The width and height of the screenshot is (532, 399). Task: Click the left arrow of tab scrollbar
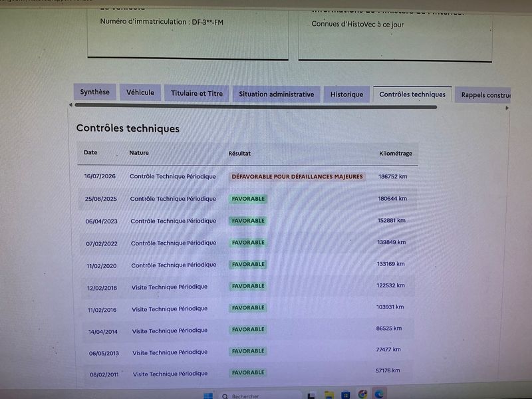[70, 105]
